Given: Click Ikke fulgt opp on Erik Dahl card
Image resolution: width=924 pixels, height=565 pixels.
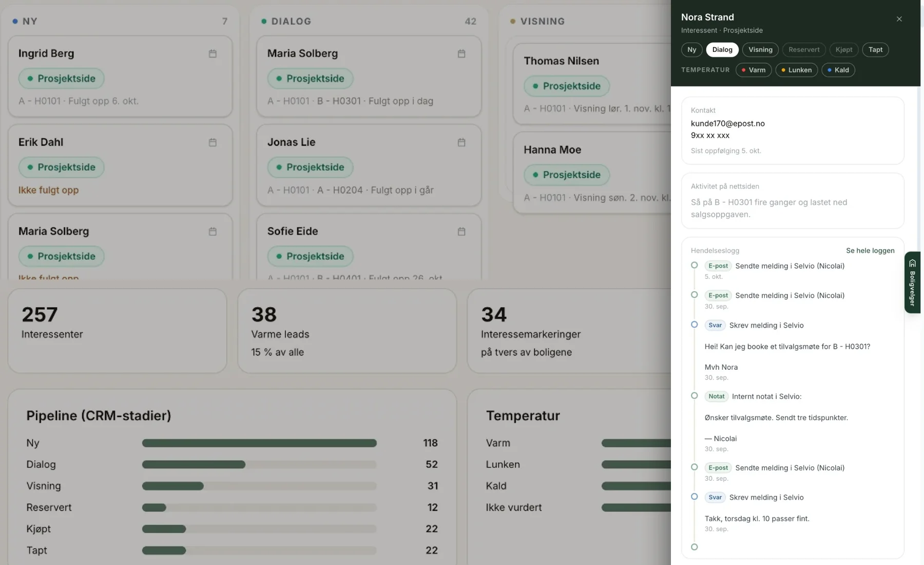Looking at the screenshot, I should click(48, 190).
